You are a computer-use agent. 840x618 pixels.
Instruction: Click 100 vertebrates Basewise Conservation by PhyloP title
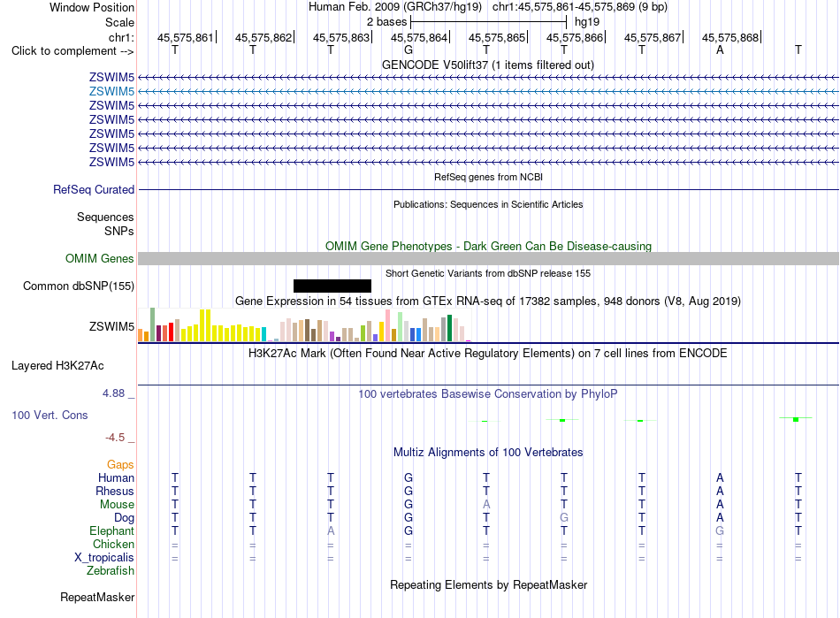[487, 394]
